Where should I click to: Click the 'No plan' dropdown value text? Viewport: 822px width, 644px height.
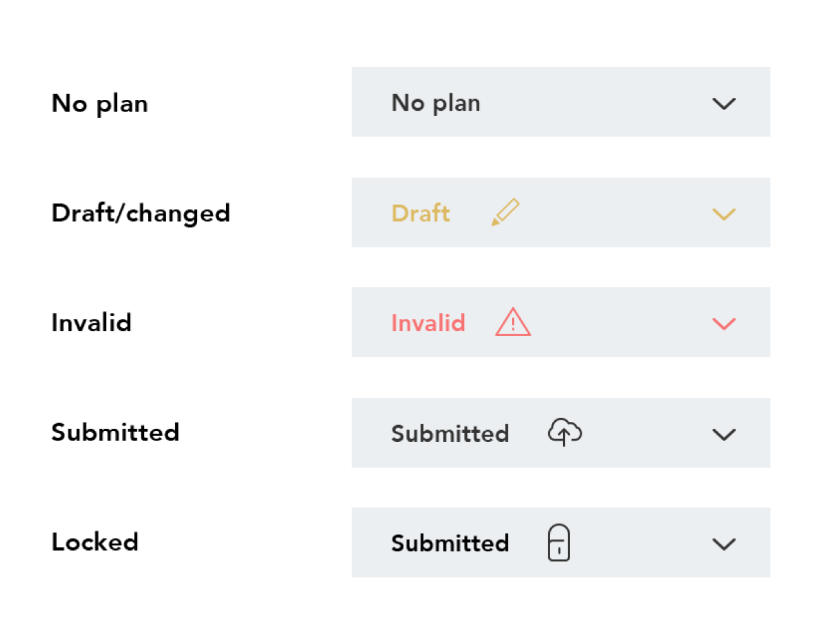tap(436, 103)
